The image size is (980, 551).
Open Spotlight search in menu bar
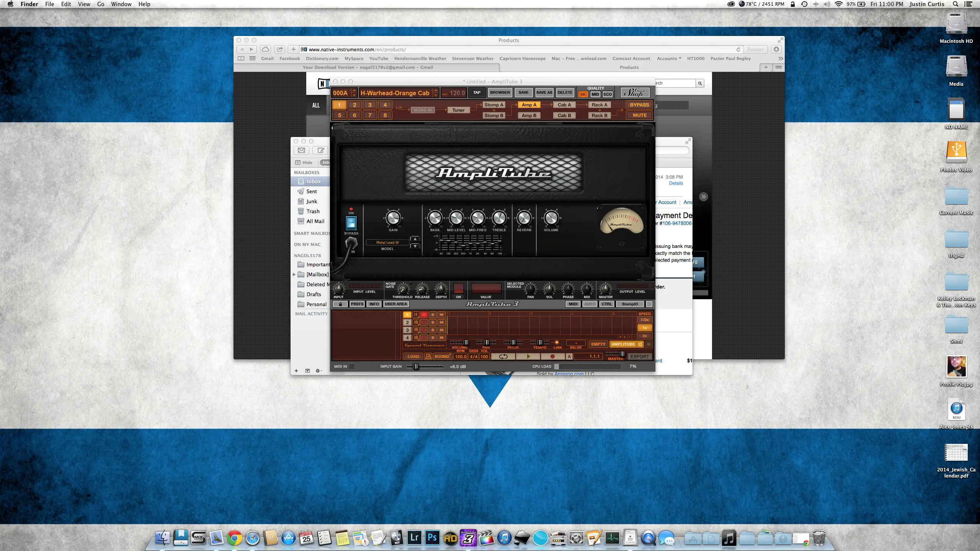(x=955, y=4)
